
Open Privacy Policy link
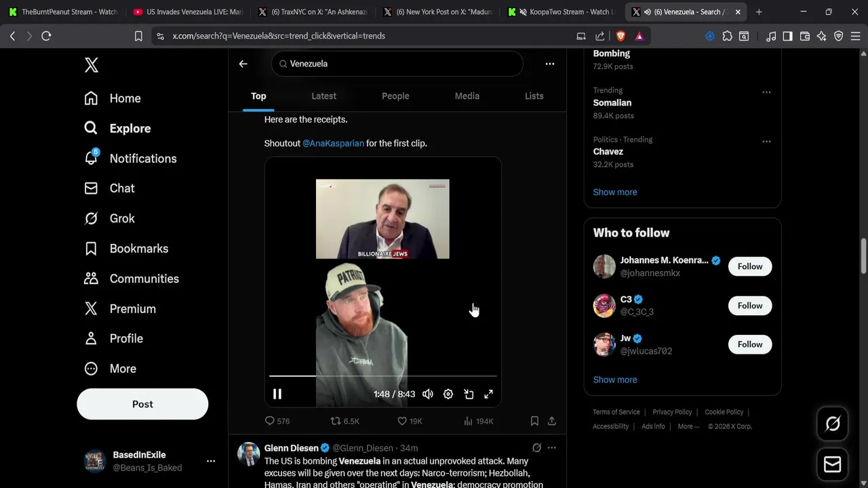point(672,412)
